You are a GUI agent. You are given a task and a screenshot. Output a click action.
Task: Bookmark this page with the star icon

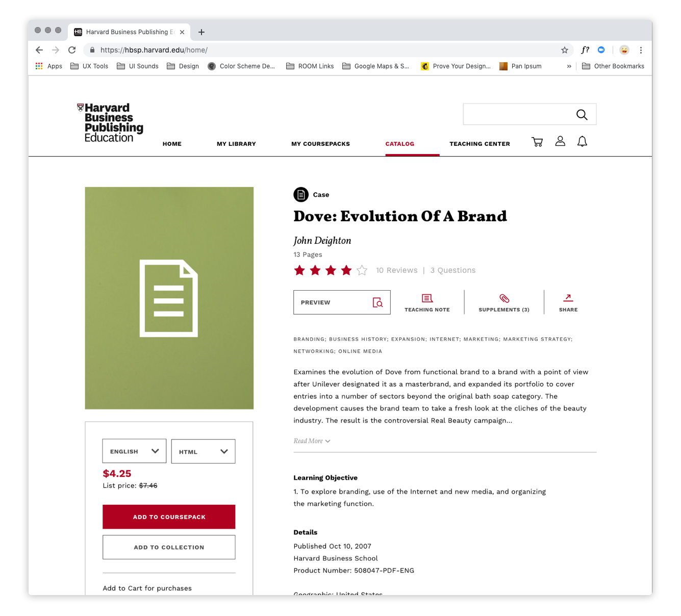(565, 50)
